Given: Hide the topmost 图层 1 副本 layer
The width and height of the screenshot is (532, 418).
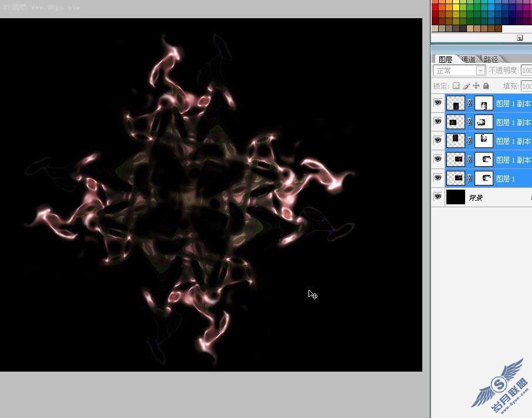Looking at the screenshot, I should (x=438, y=103).
